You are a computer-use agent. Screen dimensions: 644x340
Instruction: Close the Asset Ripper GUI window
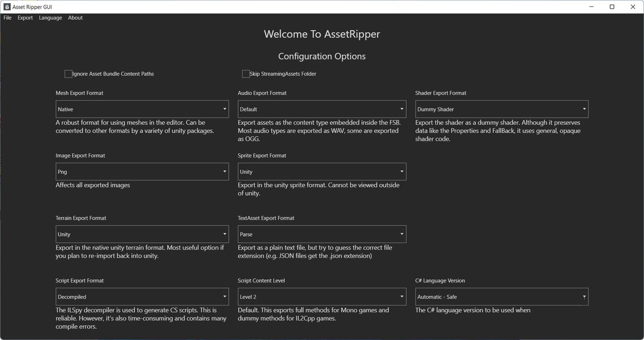pyautogui.click(x=633, y=6)
